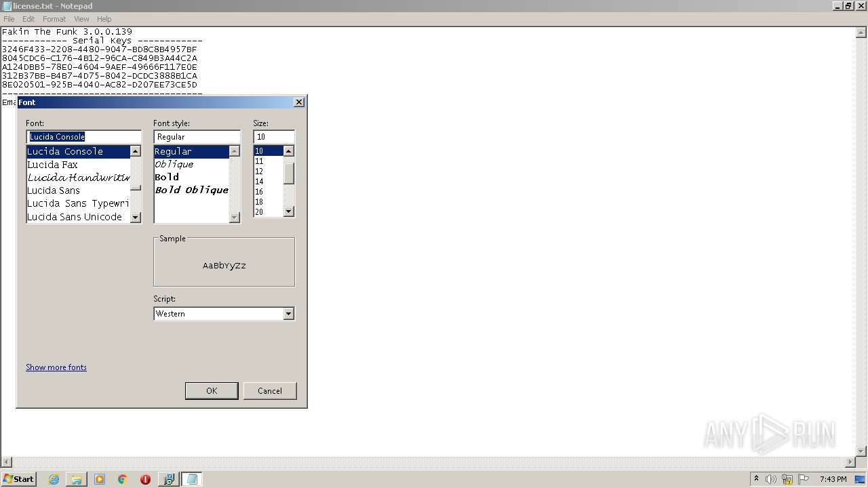The image size is (868, 488).
Task: Select the network computers taskbar icon
Action: point(168,479)
